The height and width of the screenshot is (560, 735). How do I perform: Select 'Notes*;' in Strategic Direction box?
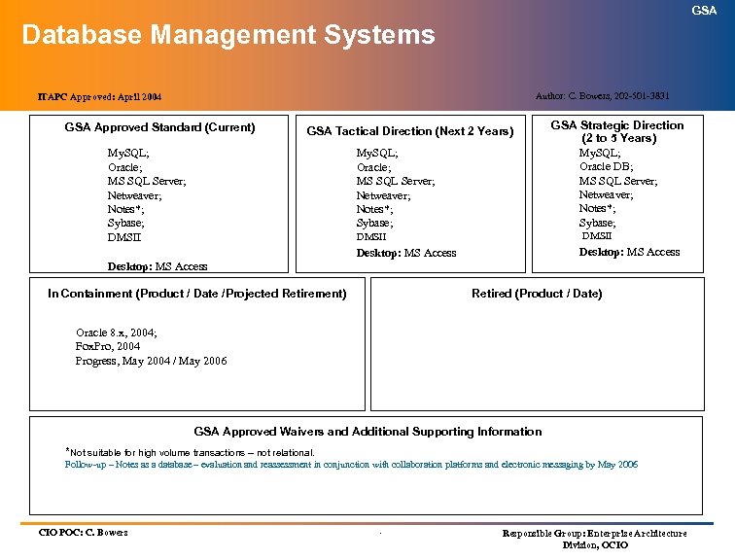(x=597, y=208)
